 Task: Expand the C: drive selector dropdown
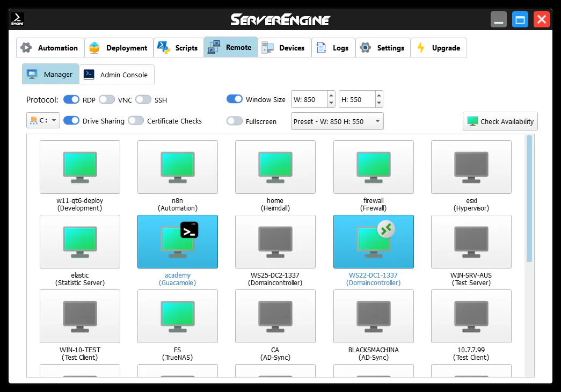(43, 120)
